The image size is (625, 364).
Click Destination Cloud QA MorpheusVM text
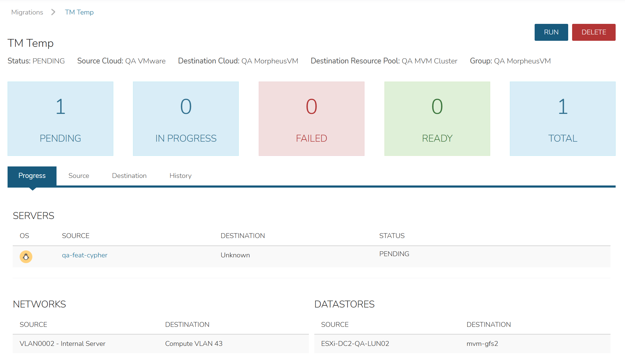click(238, 61)
